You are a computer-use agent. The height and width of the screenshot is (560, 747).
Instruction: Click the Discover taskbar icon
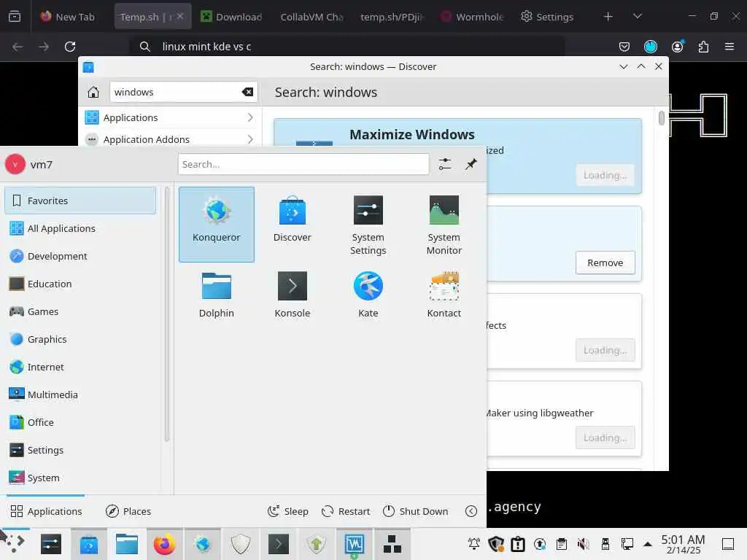(88, 544)
